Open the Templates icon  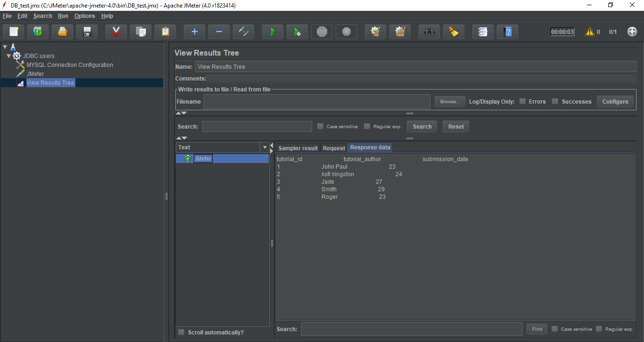click(x=38, y=32)
